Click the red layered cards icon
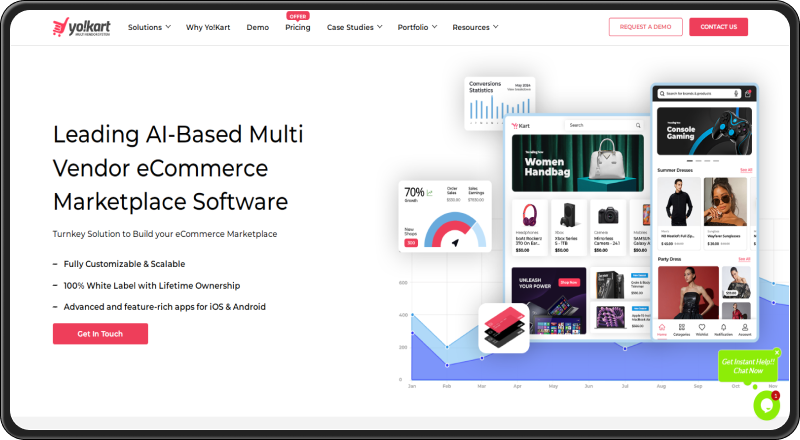 (x=504, y=328)
